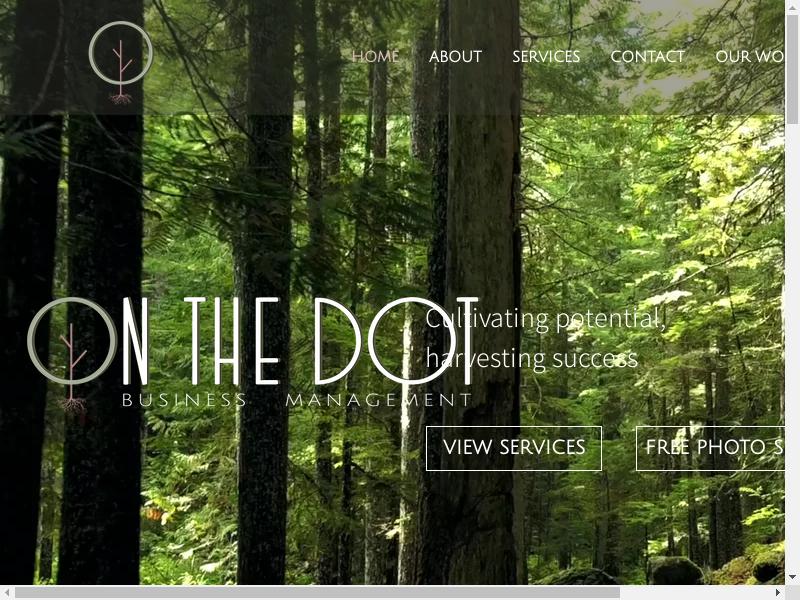Click the vertical scrollbar thumb
Screen dimensions: 800x600
(792, 69)
